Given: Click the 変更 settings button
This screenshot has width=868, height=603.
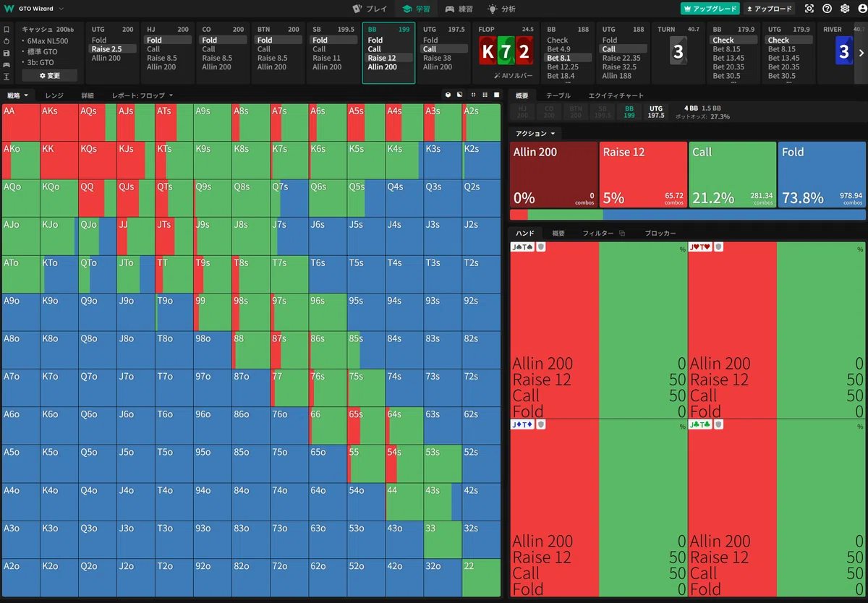Looking at the screenshot, I should (50, 75).
